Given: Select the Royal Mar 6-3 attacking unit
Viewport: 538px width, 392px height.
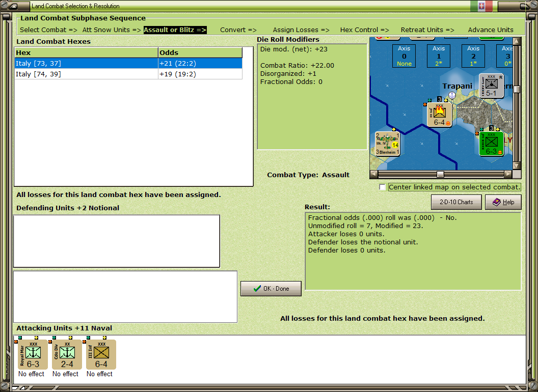Looking at the screenshot, I should (33, 354).
